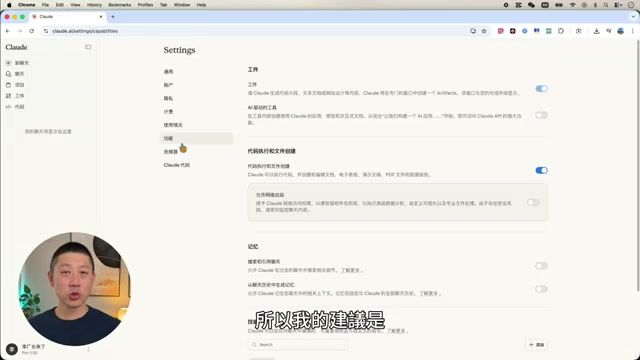
Task: Click the Search input field
Action: (x=298, y=344)
